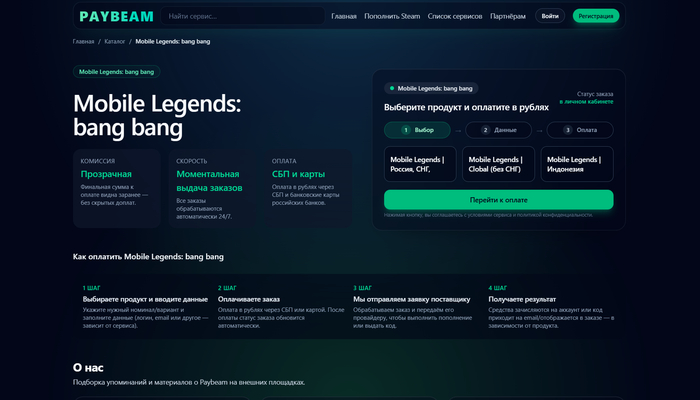The width and height of the screenshot is (700, 400).
Task: Click step 2 circle icon Данные
Action: 485,130
